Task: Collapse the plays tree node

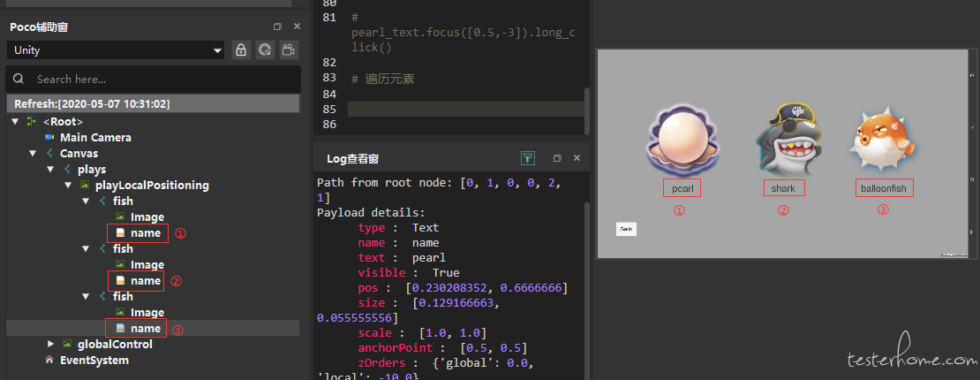Action: (x=50, y=169)
